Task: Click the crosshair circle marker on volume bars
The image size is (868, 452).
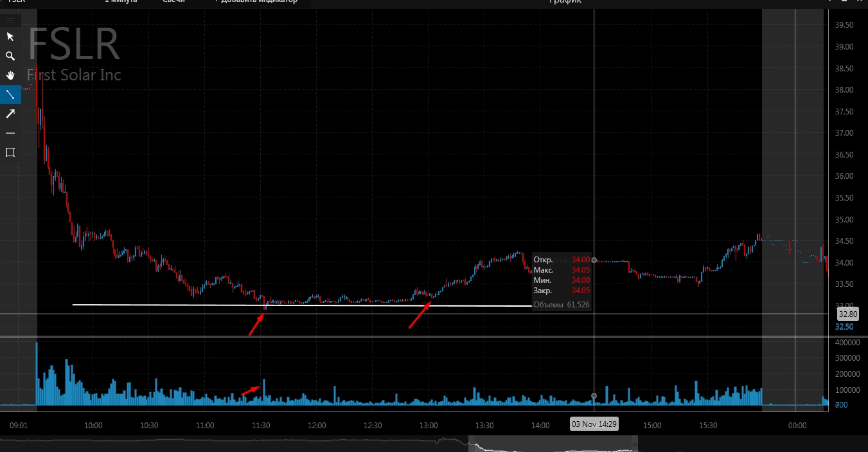Action: click(x=594, y=396)
